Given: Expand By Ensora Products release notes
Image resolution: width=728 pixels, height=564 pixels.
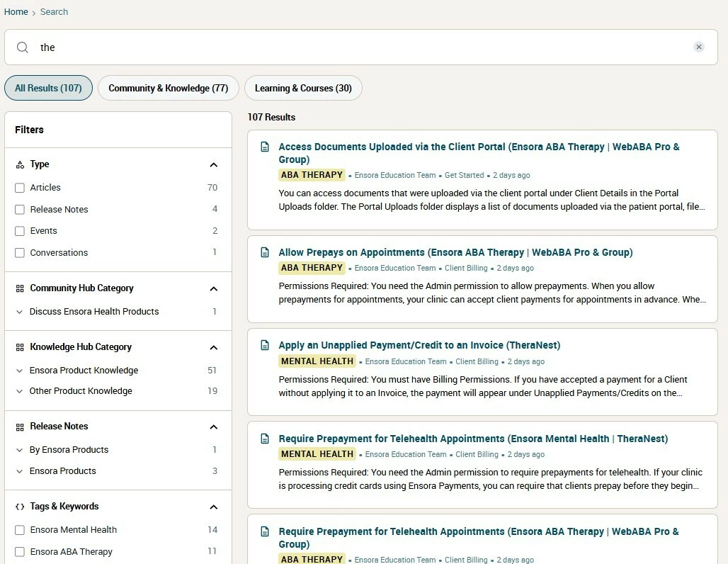Looking at the screenshot, I should (x=19, y=450).
